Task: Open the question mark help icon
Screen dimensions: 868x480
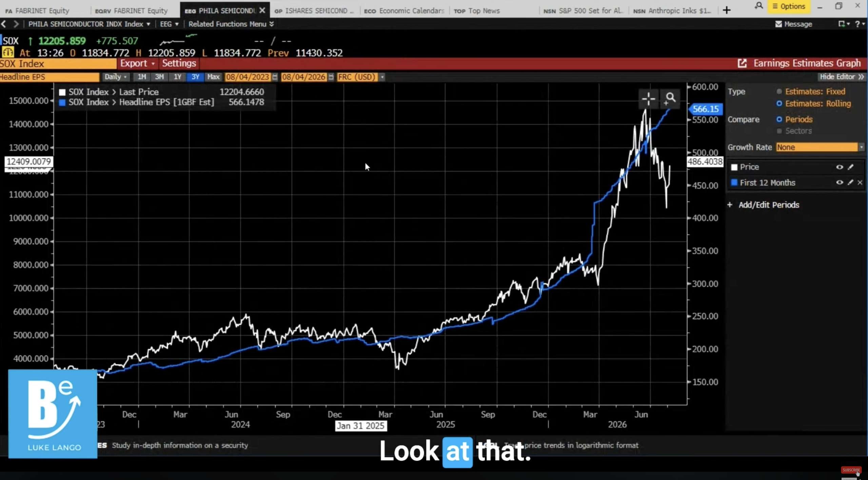Action: (857, 24)
